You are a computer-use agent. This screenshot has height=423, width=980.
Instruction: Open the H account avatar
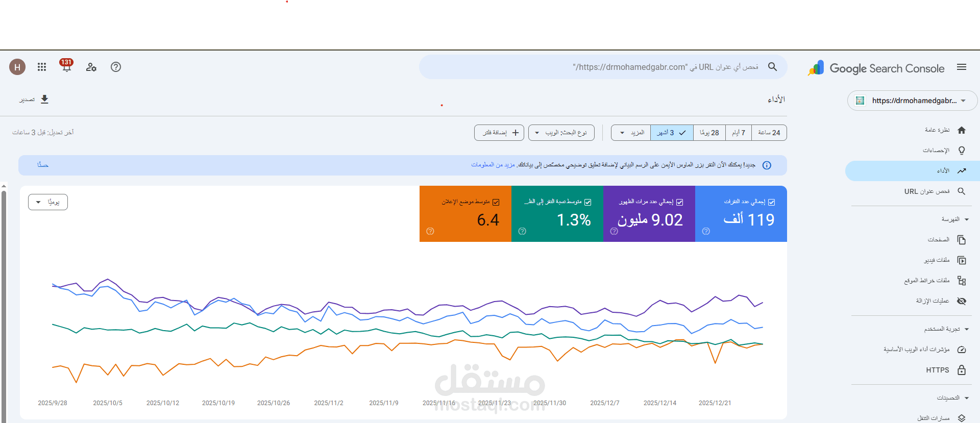tap(17, 67)
